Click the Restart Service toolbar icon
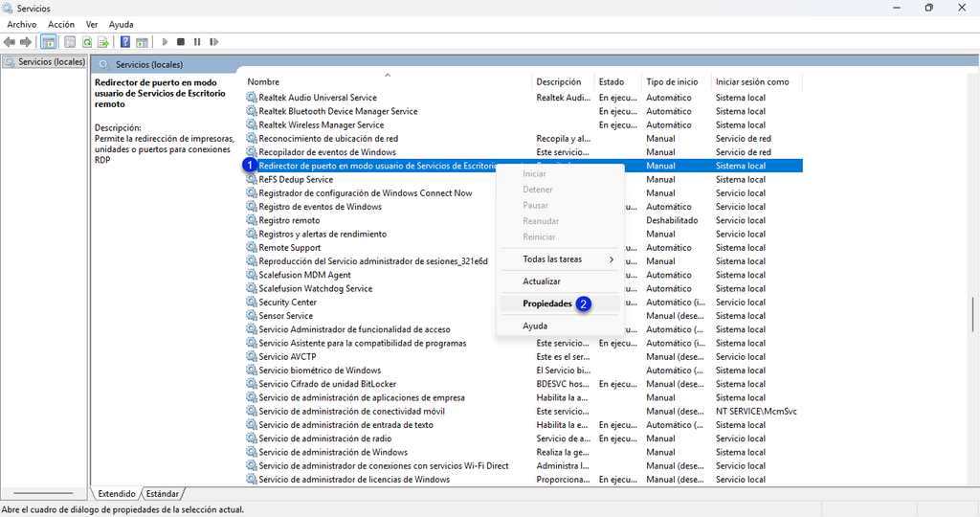 point(213,42)
